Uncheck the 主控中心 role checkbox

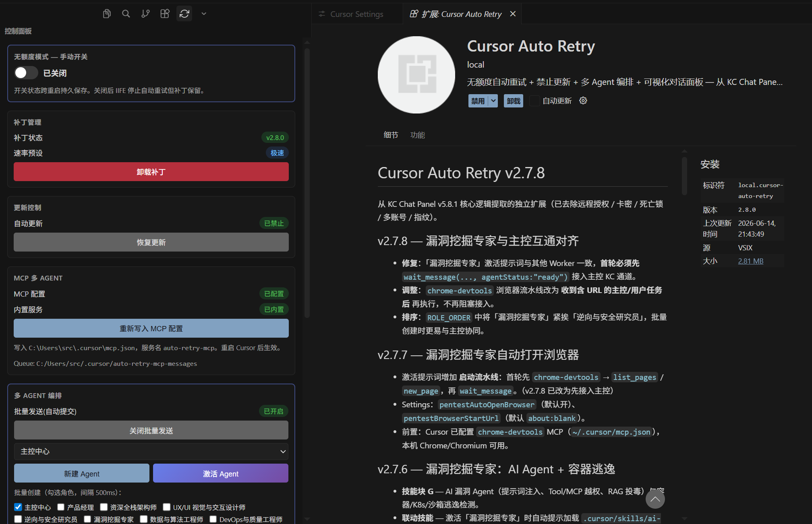tap(18, 507)
